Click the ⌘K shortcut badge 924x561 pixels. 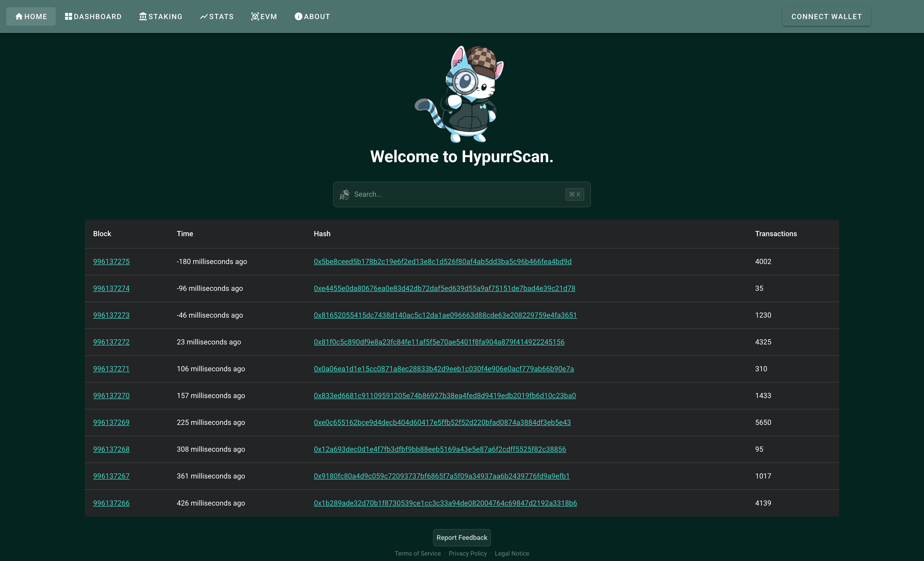click(x=574, y=194)
